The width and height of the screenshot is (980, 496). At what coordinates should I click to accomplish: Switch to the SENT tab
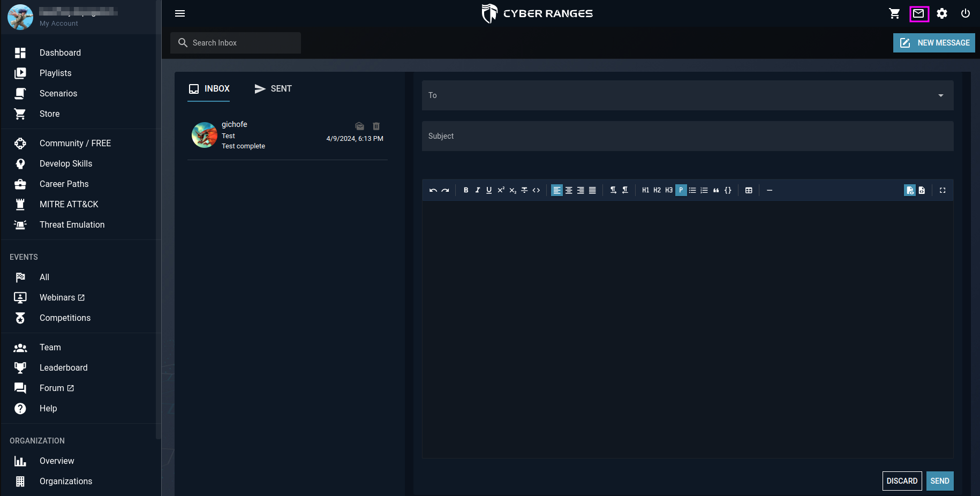[273, 88]
